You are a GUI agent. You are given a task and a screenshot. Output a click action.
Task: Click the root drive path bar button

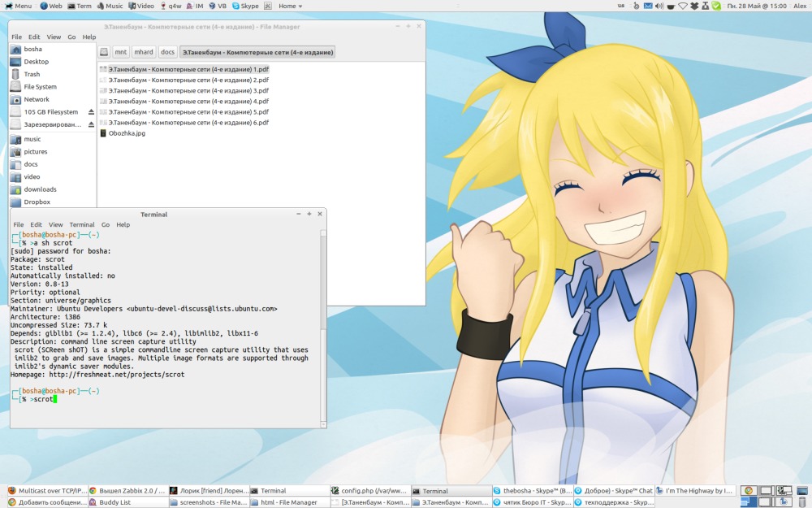pyautogui.click(x=104, y=52)
